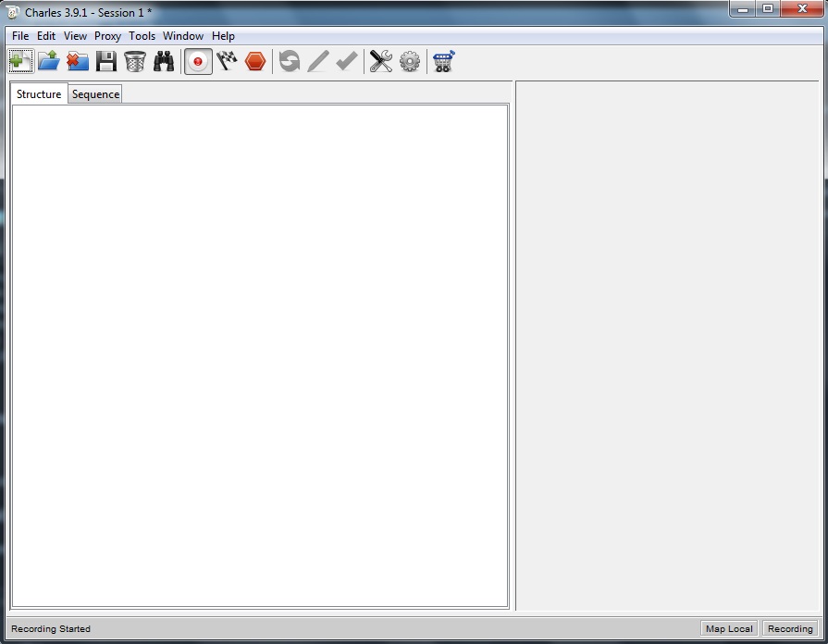The height and width of the screenshot is (644, 828).
Task: Toggle breakpoints with the red hexagon icon
Action: click(255, 61)
